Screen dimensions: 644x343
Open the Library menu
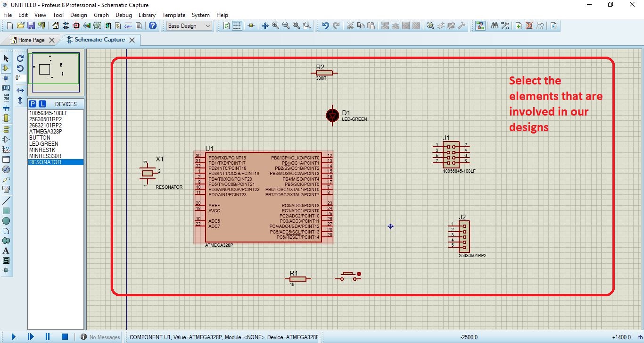147,15
